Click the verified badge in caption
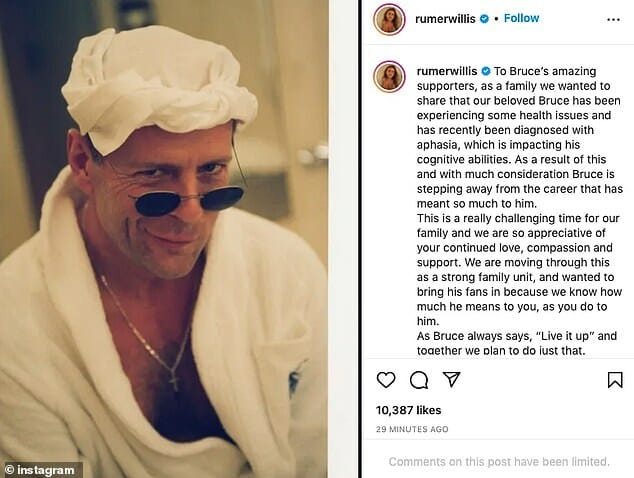634x478 pixels. [x=486, y=71]
